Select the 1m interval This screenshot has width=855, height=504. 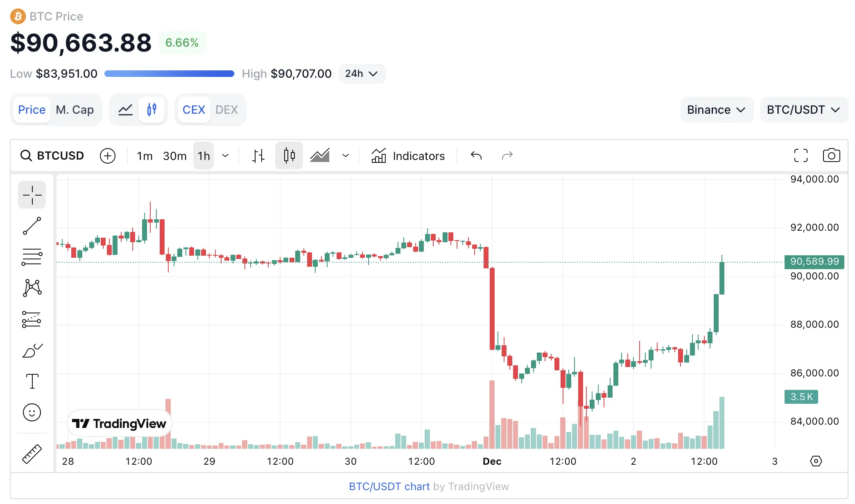(x=144, y=155)
